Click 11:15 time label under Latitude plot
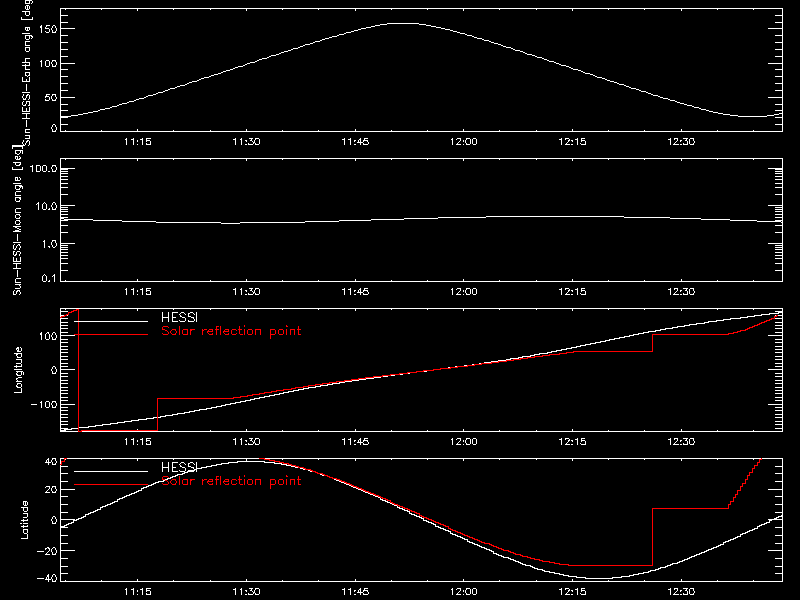The height and width of the screenshot is (600, 800). pos(138,592)
